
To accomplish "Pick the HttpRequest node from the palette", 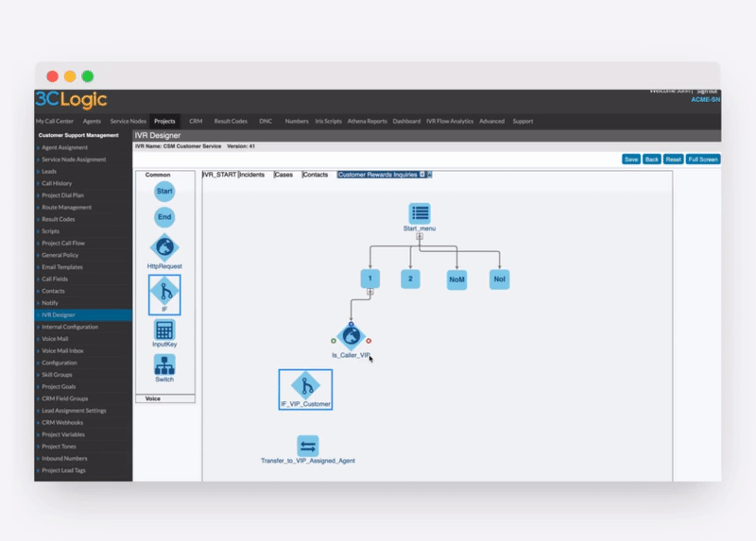I will pyautogui.click(x=164, y=251).
